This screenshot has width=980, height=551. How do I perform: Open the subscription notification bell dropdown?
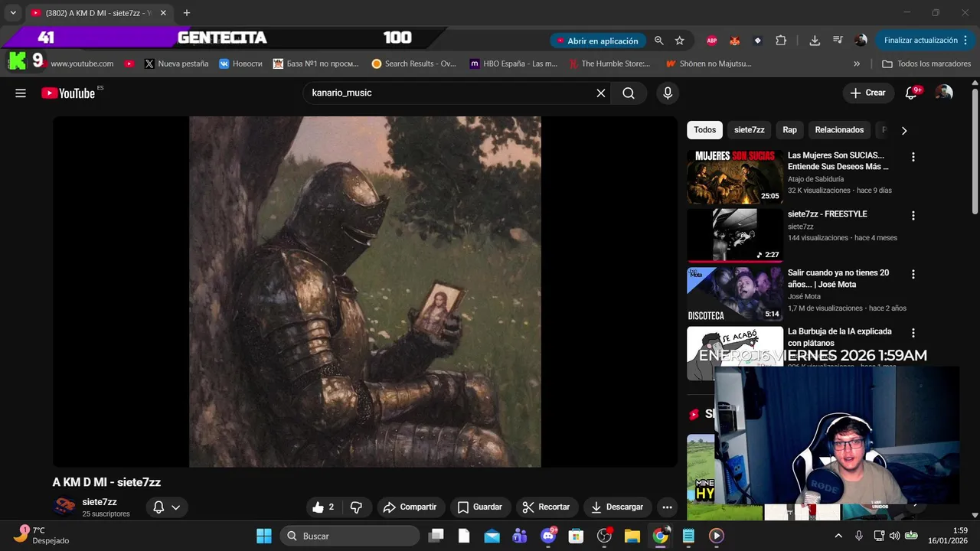coord(166,507)
